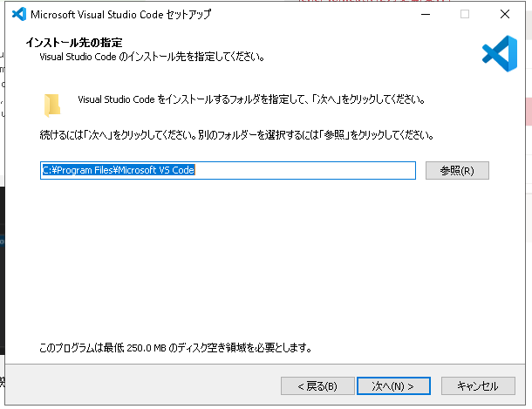
Task: Click the install path input field
Action: (x=228, y=170)
